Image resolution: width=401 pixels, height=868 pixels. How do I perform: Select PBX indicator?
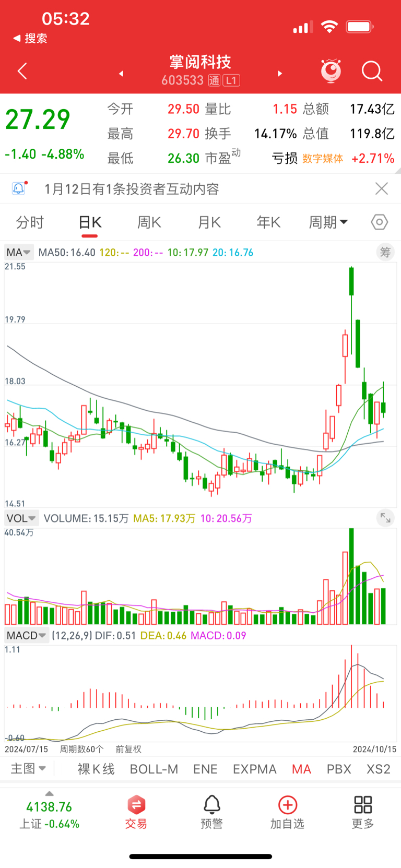click(x=339, y=769)
